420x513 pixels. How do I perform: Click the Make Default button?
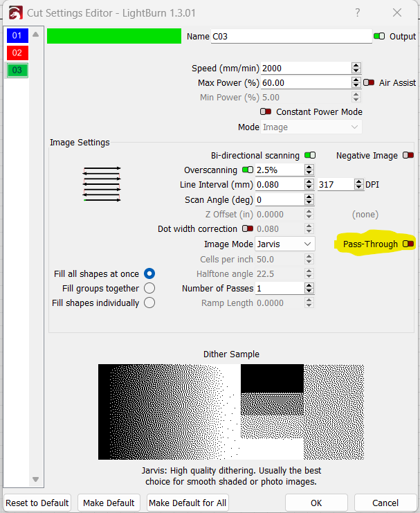(109, 503)
